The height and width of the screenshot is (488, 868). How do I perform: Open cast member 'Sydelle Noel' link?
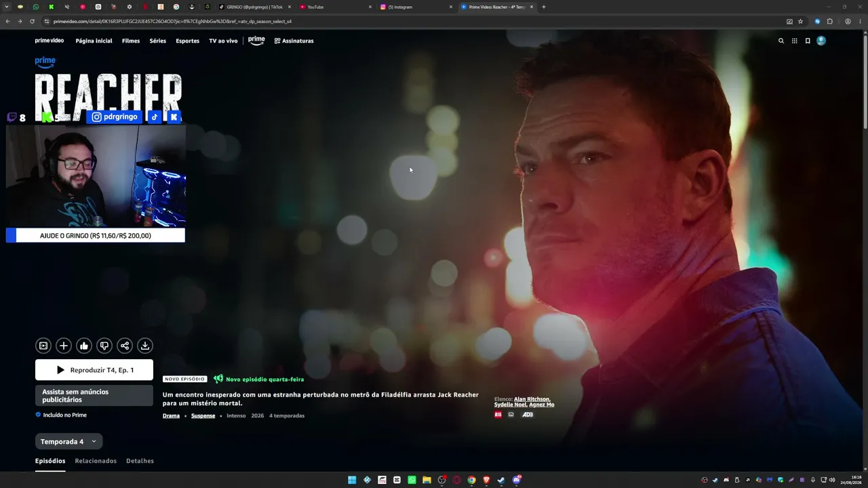point(510,405)
